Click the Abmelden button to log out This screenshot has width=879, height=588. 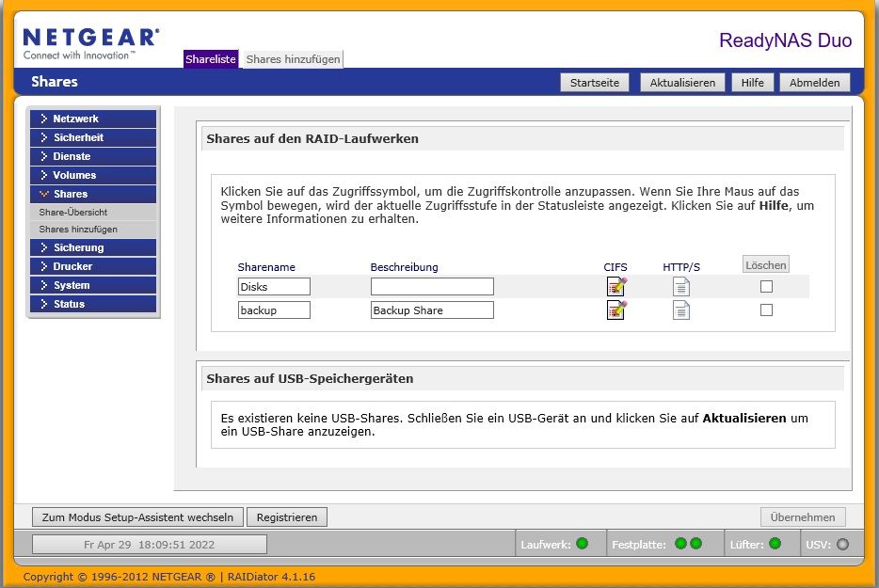814,83
